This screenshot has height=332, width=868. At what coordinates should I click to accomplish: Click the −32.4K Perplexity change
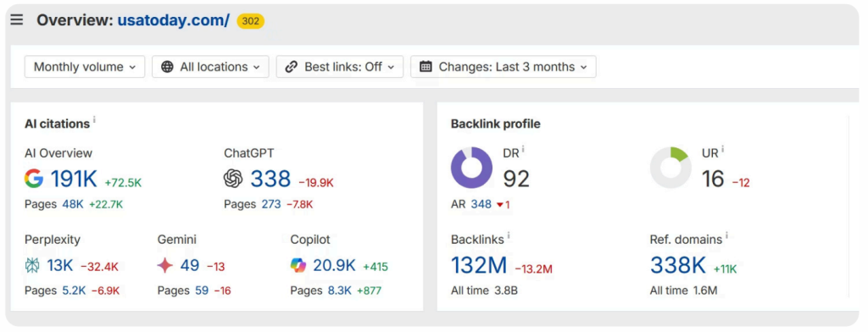[x=100, y=268]
